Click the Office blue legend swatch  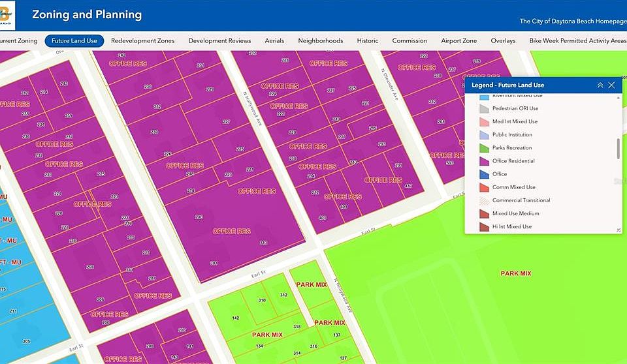[484, 175]
